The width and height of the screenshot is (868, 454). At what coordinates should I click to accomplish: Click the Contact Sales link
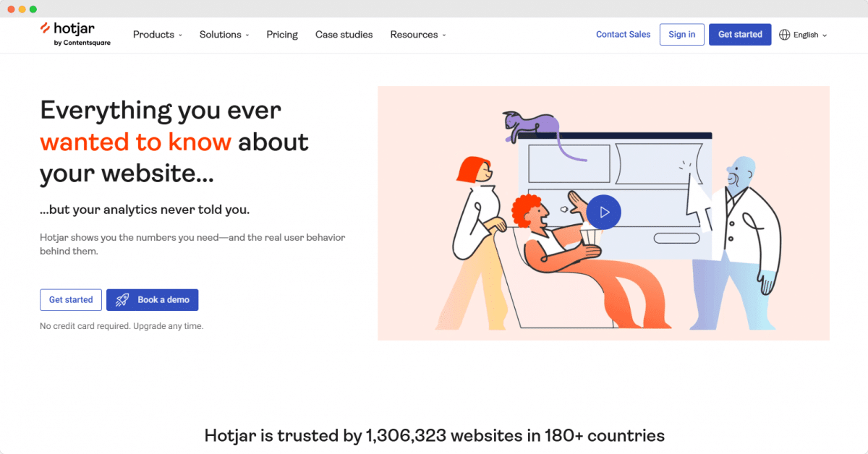[623, 34]
